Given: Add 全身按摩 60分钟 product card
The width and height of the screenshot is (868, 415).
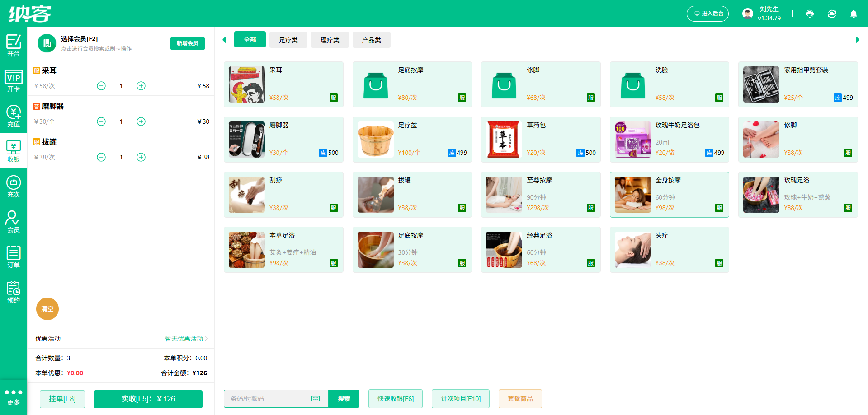Looking at the screenshot, I should pyautogui.click(x=670, y=195).
